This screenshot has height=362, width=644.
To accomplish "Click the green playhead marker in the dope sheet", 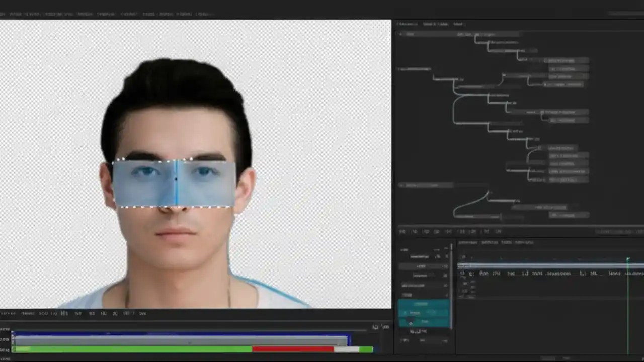I will (x=627, y=259).
